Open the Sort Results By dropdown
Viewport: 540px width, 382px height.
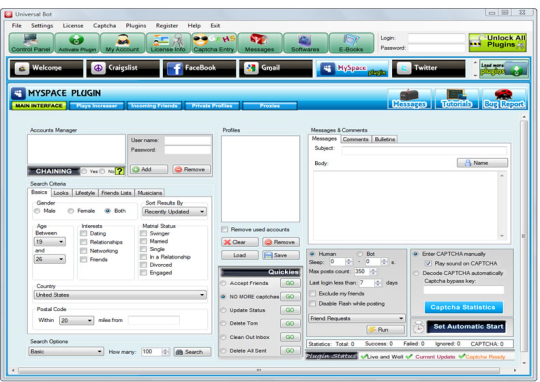175,212
